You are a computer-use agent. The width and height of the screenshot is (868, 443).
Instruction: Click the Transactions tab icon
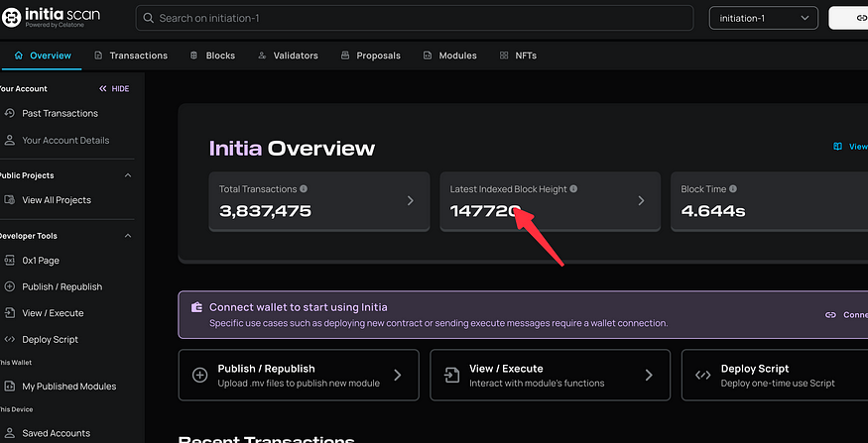98,55
